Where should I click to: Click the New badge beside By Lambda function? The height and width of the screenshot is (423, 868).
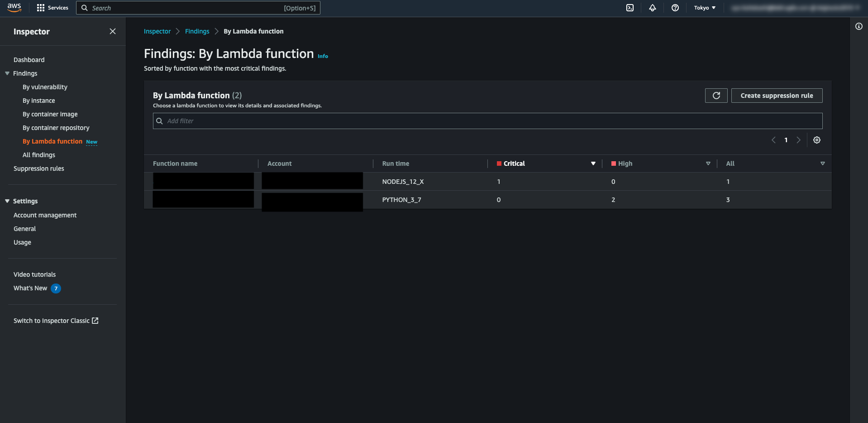92,142
